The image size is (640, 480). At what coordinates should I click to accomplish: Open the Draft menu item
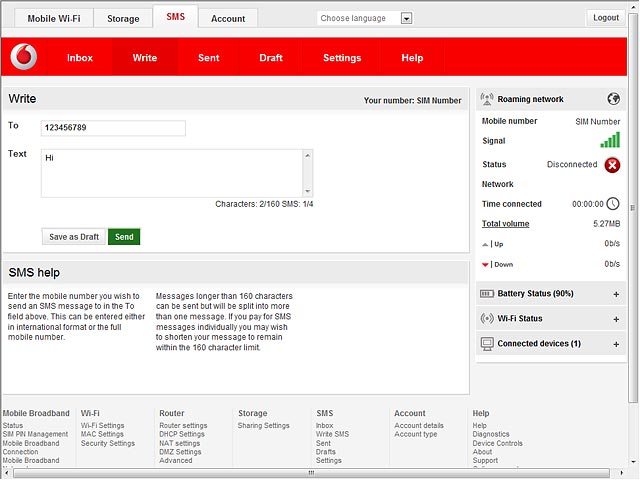(271, 58)
